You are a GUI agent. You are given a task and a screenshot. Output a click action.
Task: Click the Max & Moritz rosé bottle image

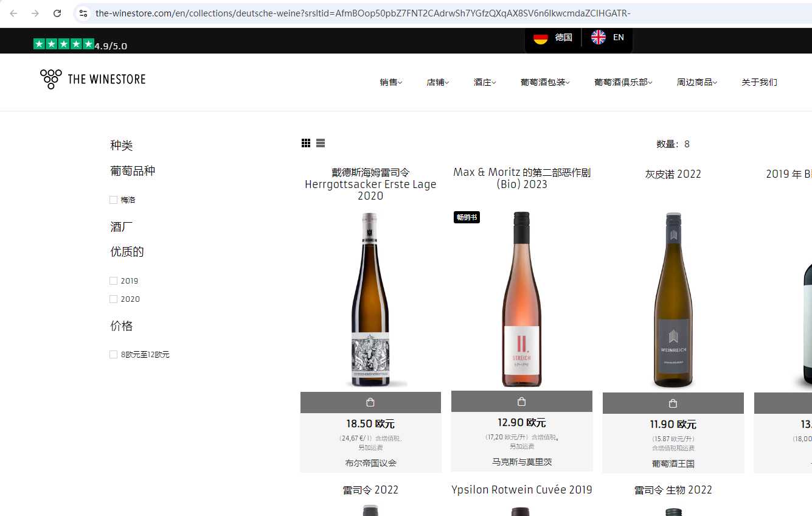(522, 299)
